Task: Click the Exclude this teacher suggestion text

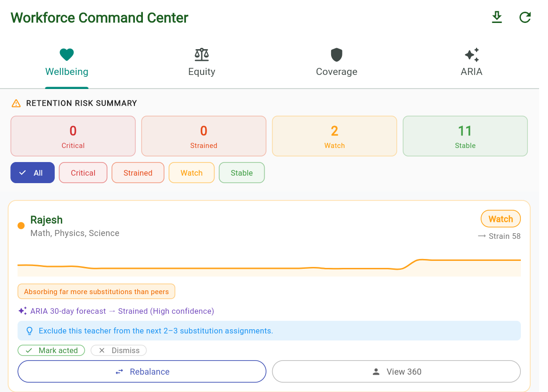Action: tap(156, 331)
